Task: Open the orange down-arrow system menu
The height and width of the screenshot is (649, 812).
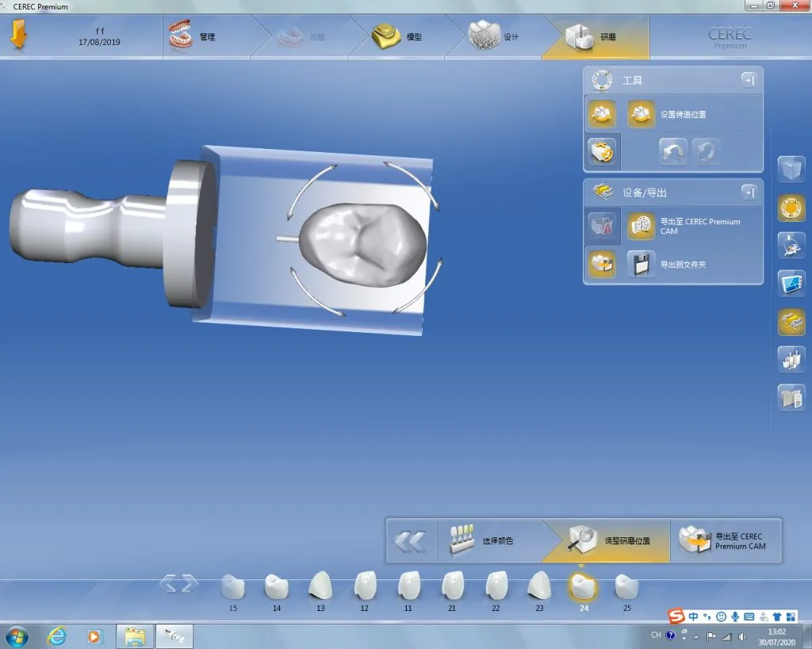Action: [x=19, y=36]
